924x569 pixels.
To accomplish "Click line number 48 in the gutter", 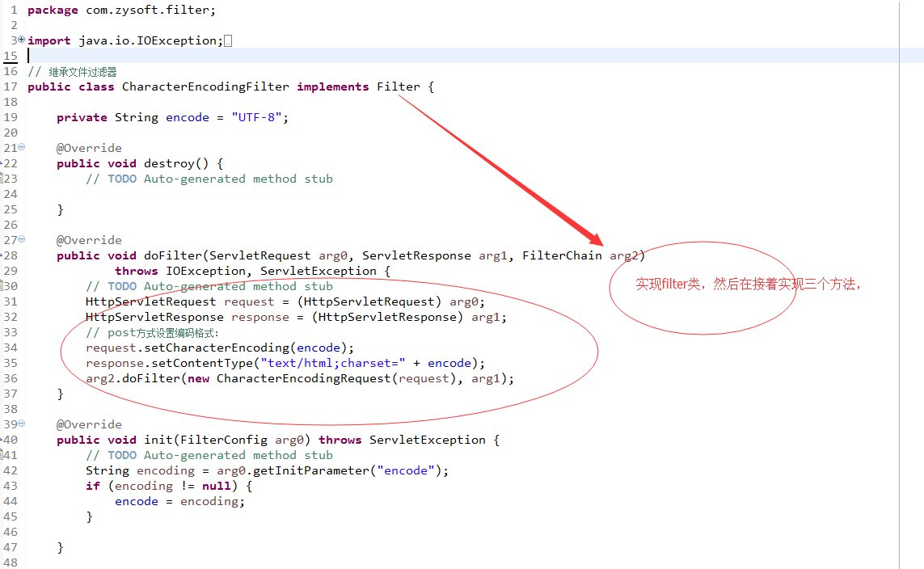I will tap(11, 563).
